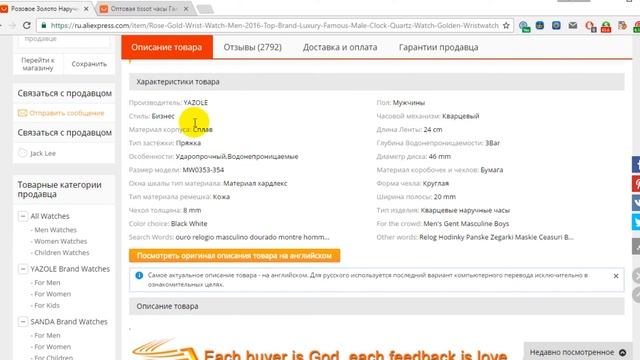The image size is (640, 360).
Task: Reload the page with the refresh icon
Action: coord(27,25)
